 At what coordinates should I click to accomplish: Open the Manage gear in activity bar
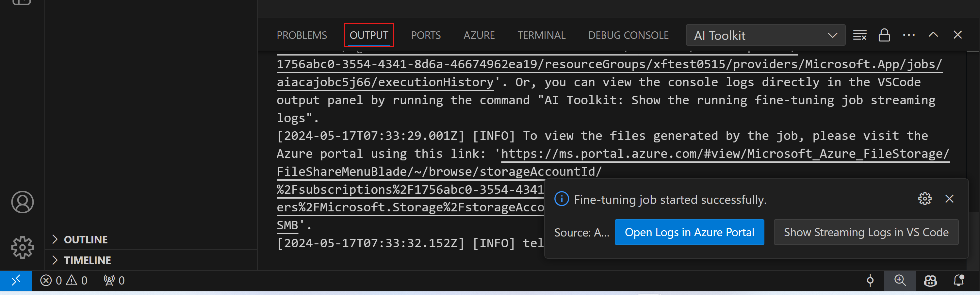[x=23, y=247]
